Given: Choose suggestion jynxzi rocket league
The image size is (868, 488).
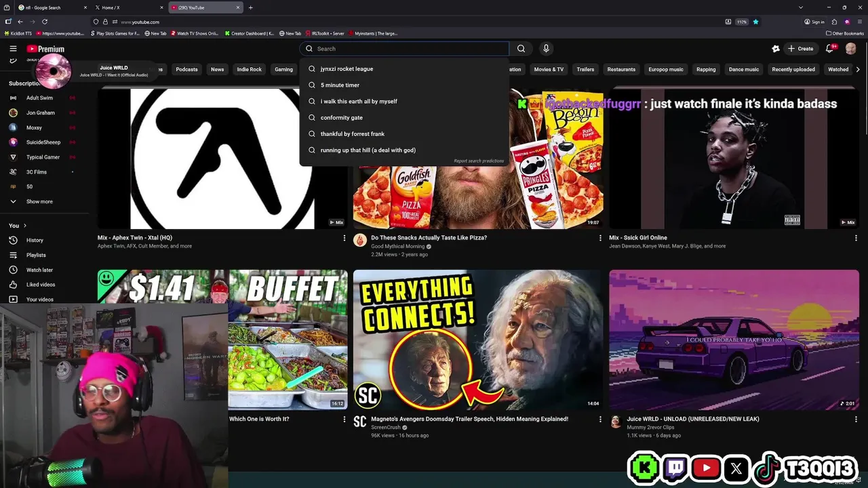Looking at the screenshot, I should [x=404, y=68].
